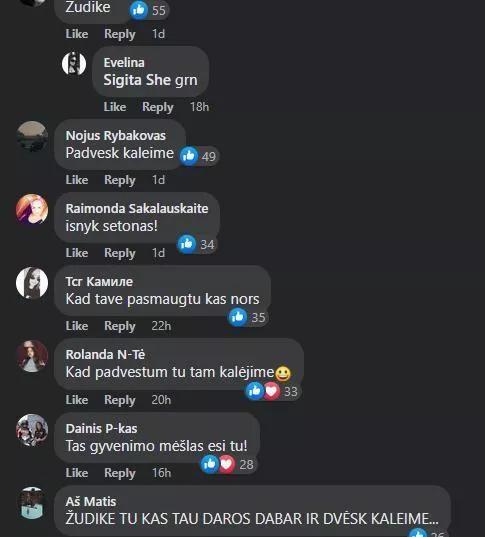
Task: Open the Nojus Rybakovas profile name link
Action: tap(116, 136)
